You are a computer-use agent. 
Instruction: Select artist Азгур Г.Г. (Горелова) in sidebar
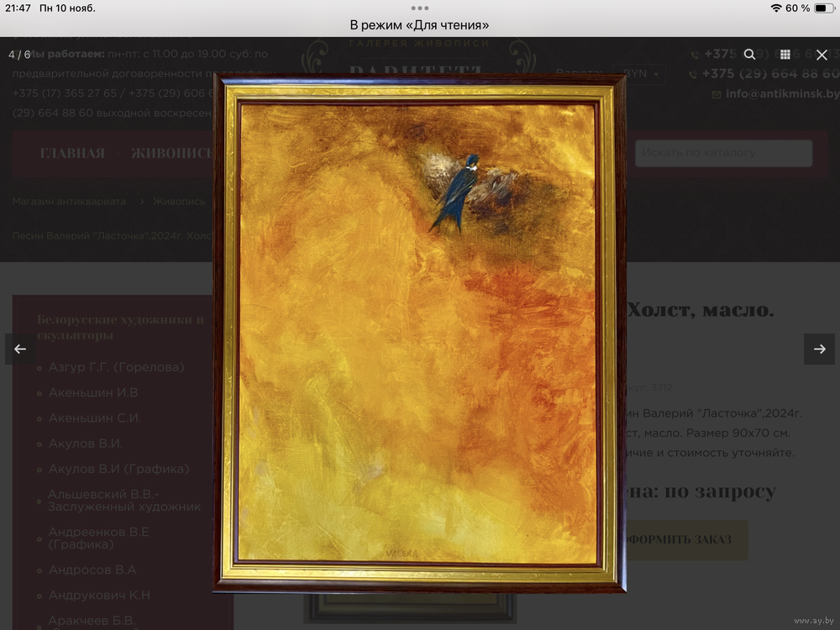click(116, 367)
